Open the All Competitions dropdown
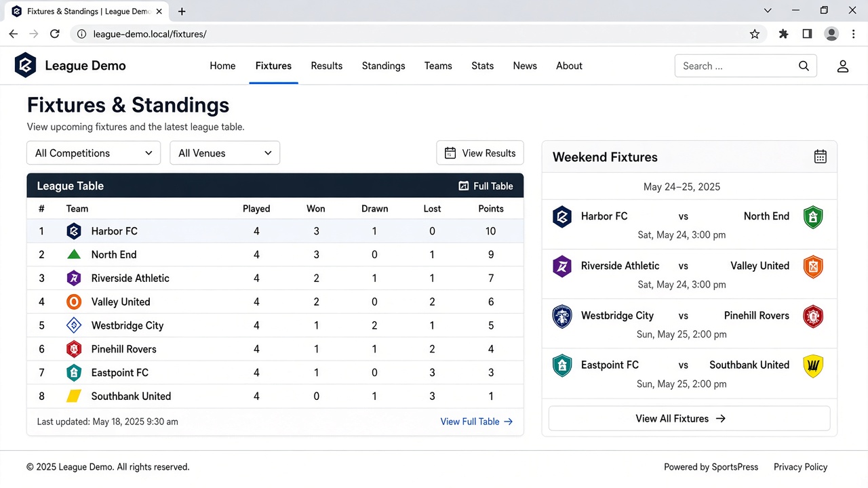This screenshot has height=488, width=868. point(94,153)
